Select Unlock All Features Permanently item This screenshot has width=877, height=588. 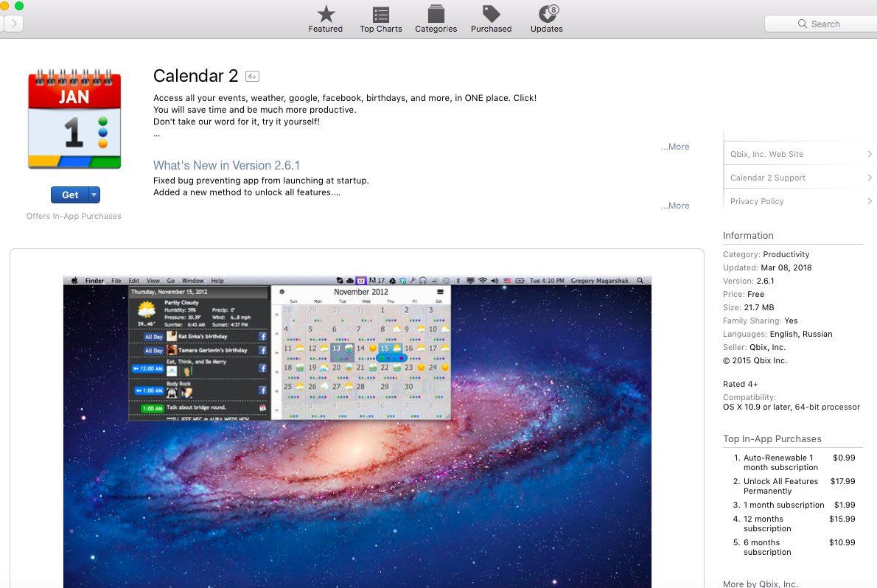click(x=794, y=486)
